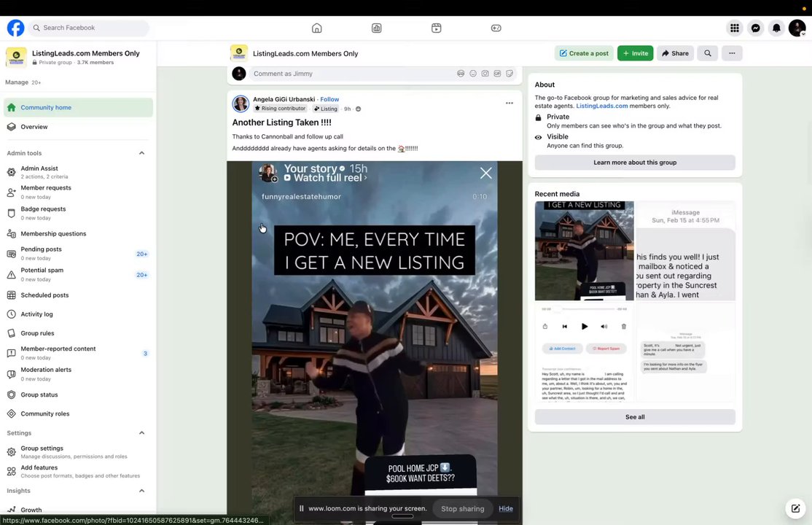Click Watch full reel on story

327,178
